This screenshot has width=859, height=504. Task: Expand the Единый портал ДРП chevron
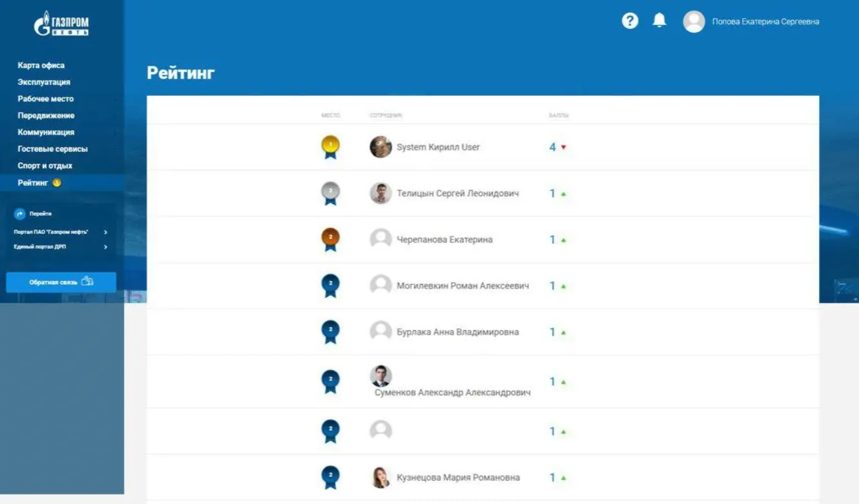[106, 247]
